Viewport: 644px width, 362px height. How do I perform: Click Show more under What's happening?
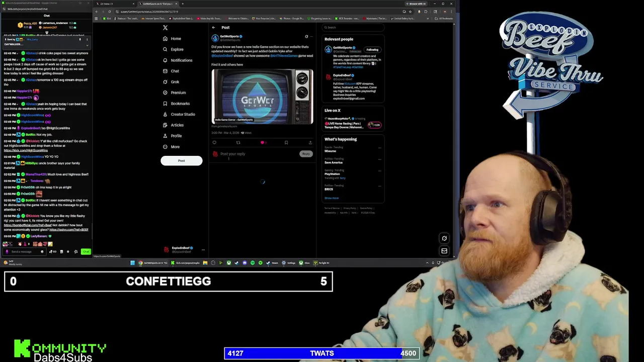pos(332,198)
